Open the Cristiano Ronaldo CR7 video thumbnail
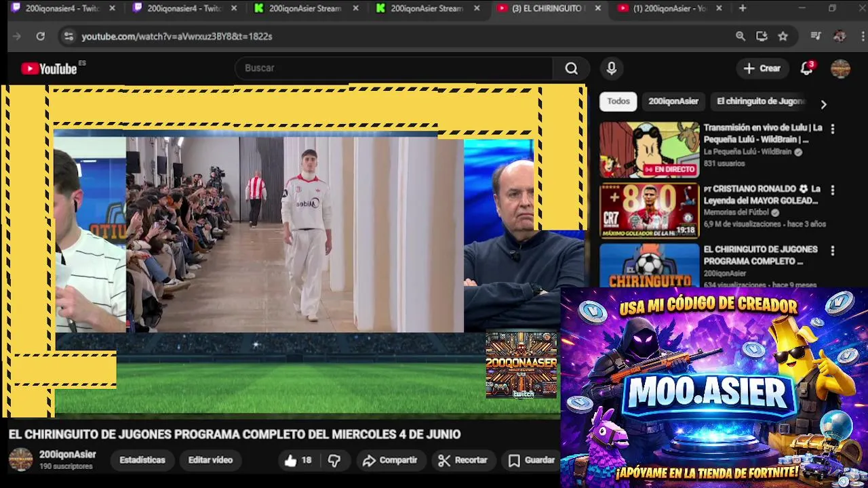Viewport: 868px width, 488px height. [x=649, y=211]
